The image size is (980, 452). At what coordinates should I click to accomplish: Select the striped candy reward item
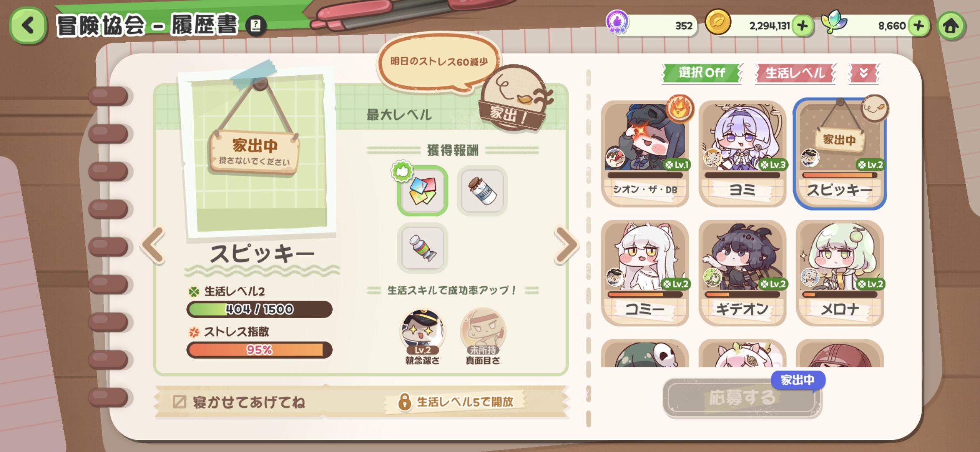point(423,248)
